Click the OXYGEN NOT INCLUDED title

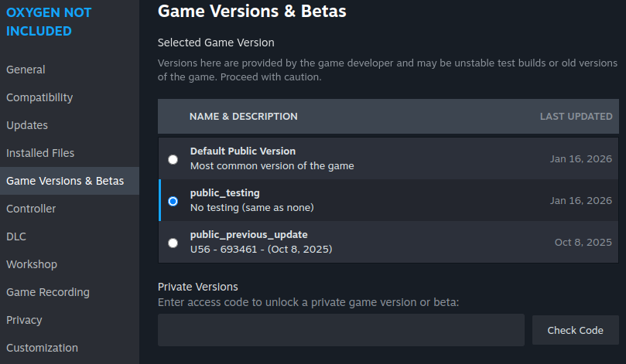click(x=49, y=22)
